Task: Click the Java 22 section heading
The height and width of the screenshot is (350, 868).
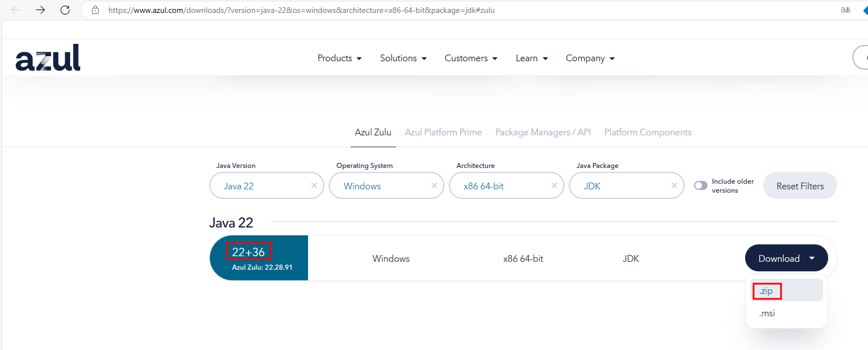Action: coord(231,222)
